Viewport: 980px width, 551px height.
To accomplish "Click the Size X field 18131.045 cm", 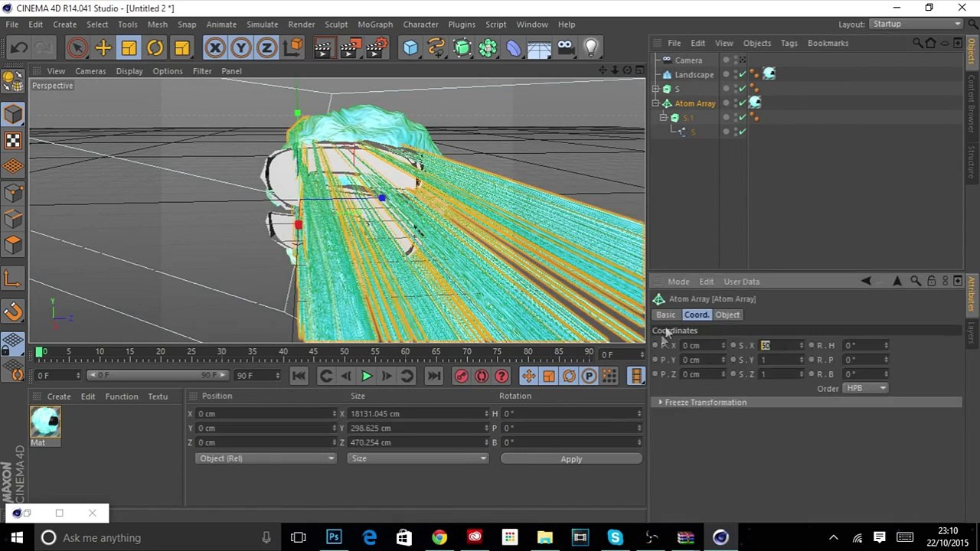I will 417,414.
